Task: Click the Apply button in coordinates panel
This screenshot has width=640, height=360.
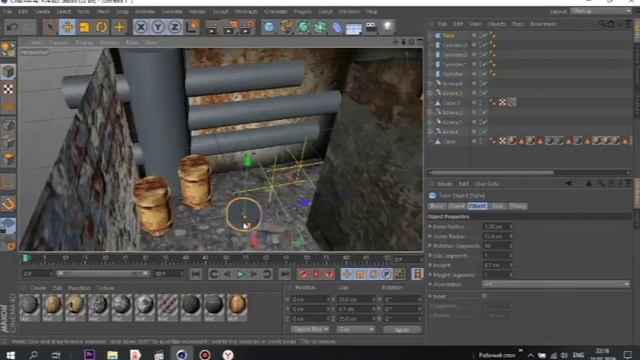Action: click(402, 330)
